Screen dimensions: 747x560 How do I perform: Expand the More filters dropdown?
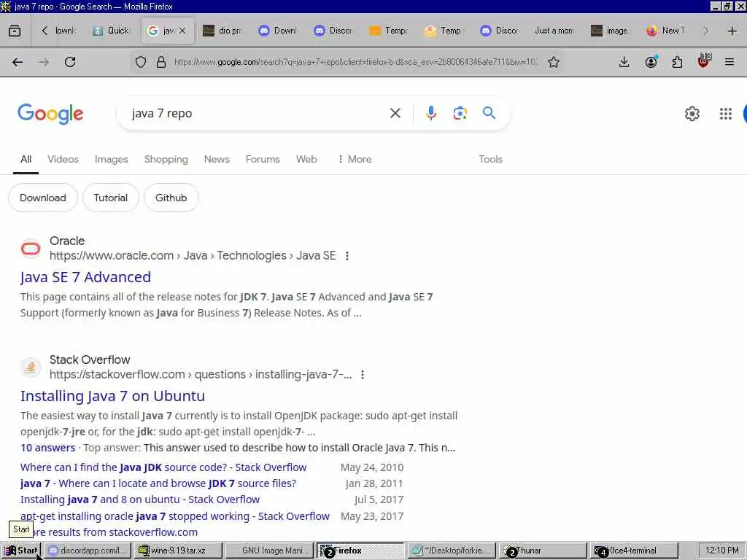(x=355, y=160)
